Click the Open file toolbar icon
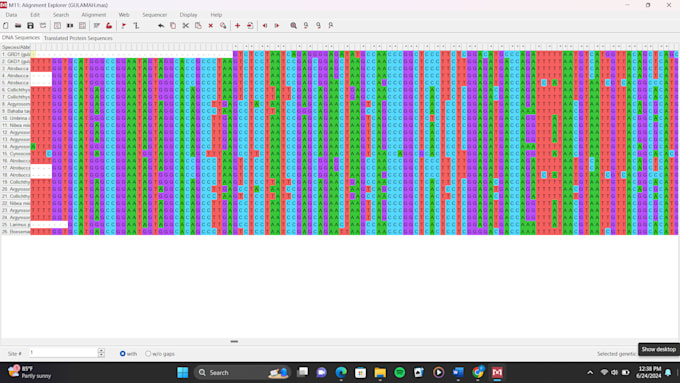Screen dimensions: 680x383 (x=18, y=26)
